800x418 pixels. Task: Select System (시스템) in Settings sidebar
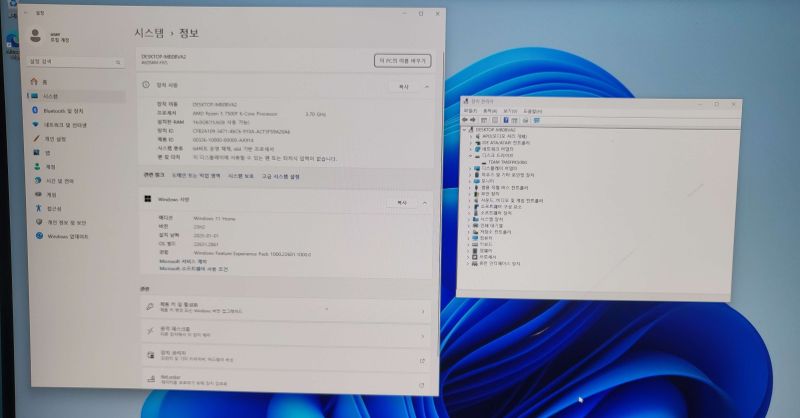tap(76, 96)
